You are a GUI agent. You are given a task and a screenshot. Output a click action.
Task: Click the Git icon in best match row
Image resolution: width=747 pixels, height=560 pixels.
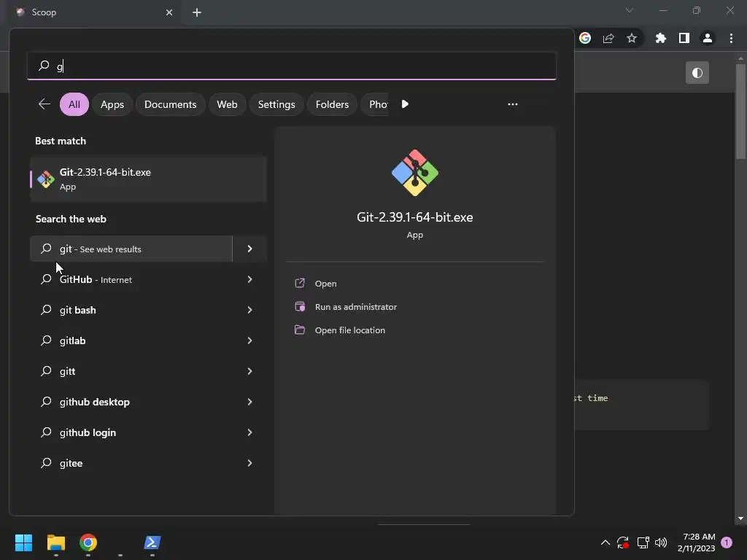tap(46, 179)
